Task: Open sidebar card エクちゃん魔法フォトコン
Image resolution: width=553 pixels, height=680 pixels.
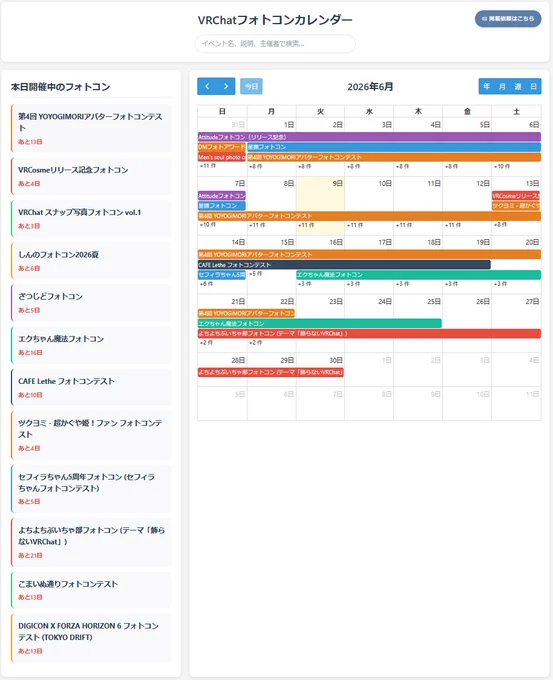Action: 91,345
